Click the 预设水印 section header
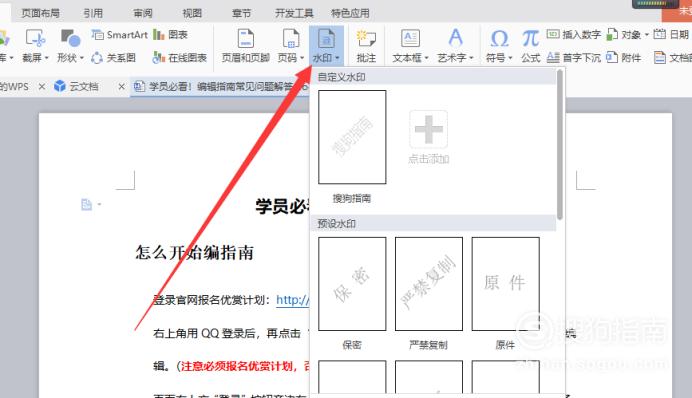Screen dimensions: 692x398 click(433, 223)
